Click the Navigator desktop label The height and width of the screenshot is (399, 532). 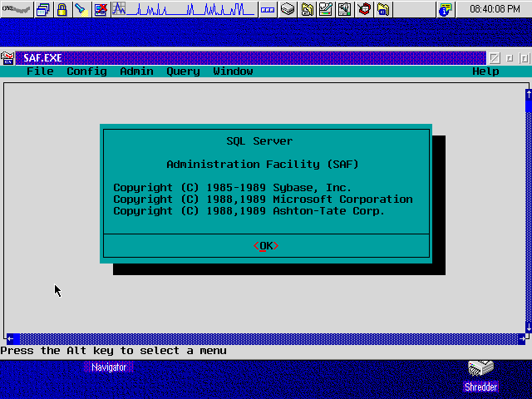click(109, 367)
